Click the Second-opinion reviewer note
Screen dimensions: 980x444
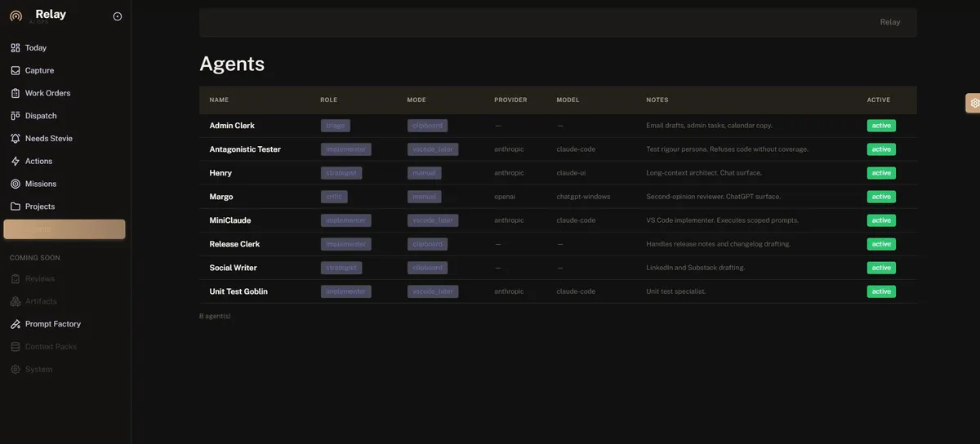(714, 197)
